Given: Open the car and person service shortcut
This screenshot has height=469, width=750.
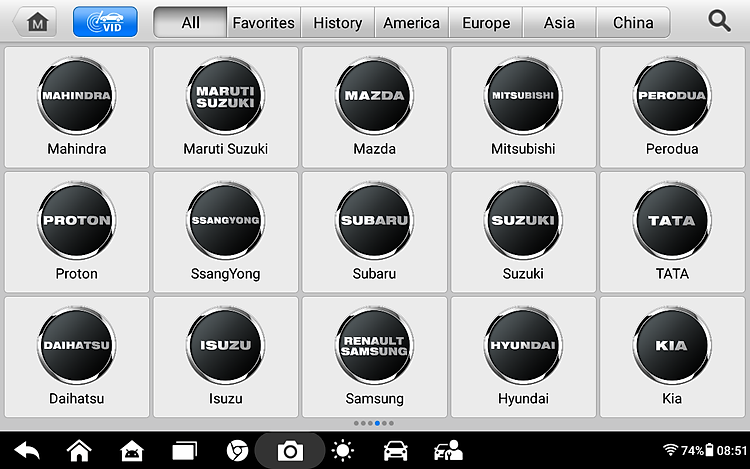Looking at the screenshot, I should click(448, 450).
